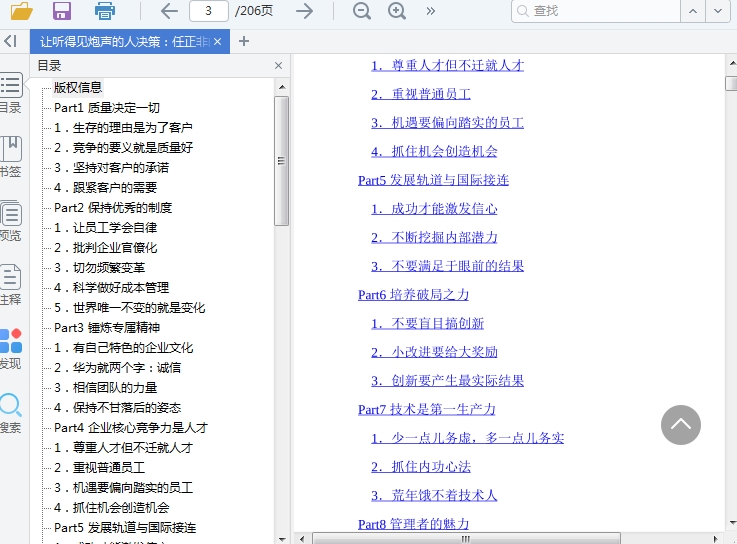
Task: Close the 目录 panel
Action: [278, 66]
